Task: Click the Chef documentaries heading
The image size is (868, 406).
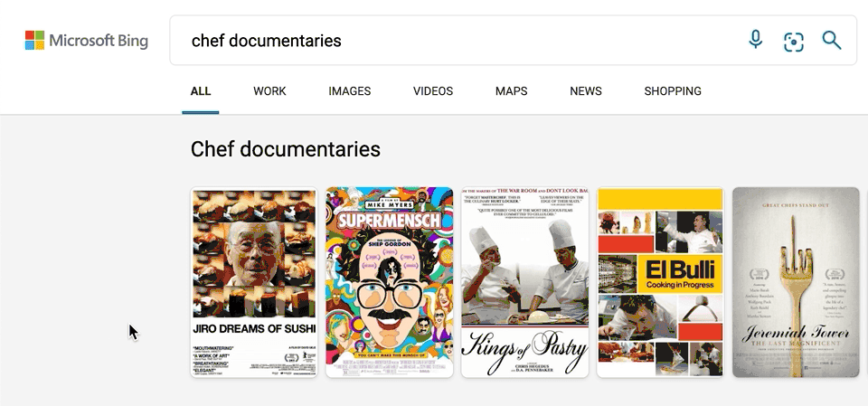Action: (286, 149)
